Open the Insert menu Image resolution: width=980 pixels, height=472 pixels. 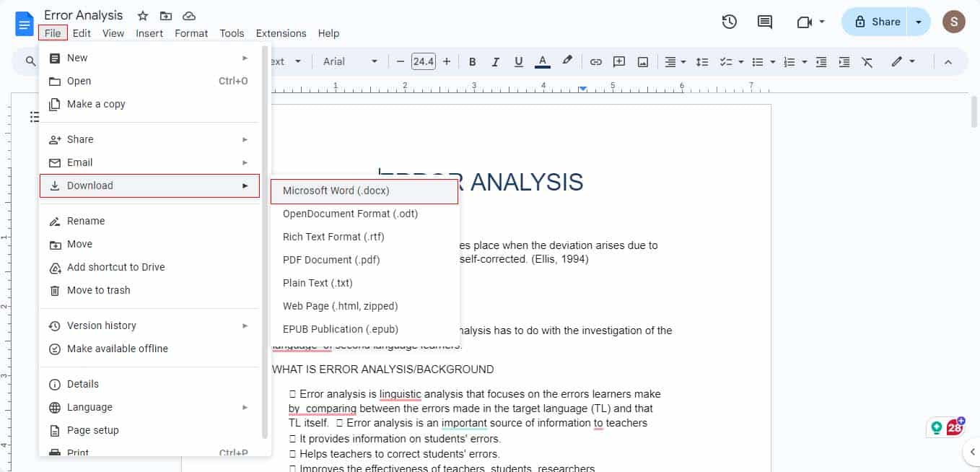149,33
